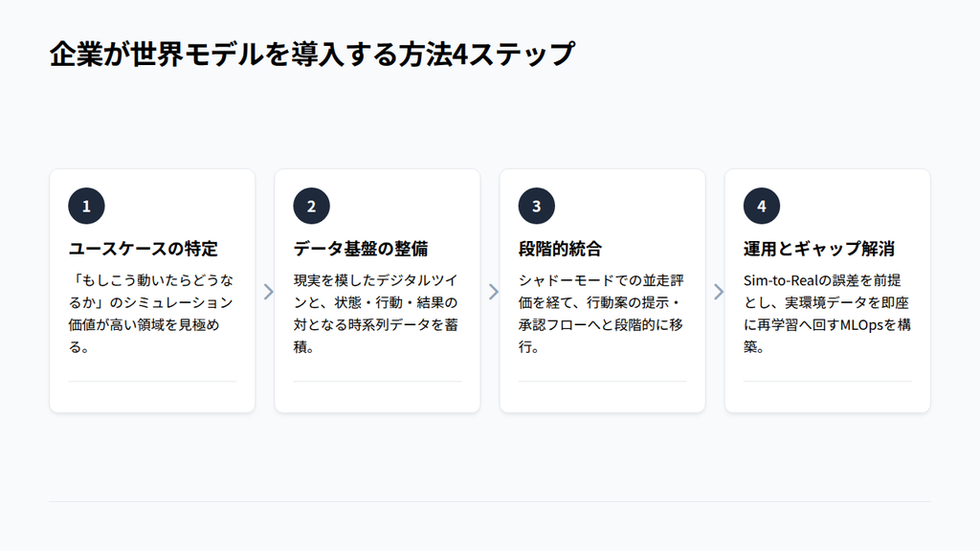This screenshot has height=551, width=980.
Task: Click the 段階的統合 heading
Action: tap(560, 249)
